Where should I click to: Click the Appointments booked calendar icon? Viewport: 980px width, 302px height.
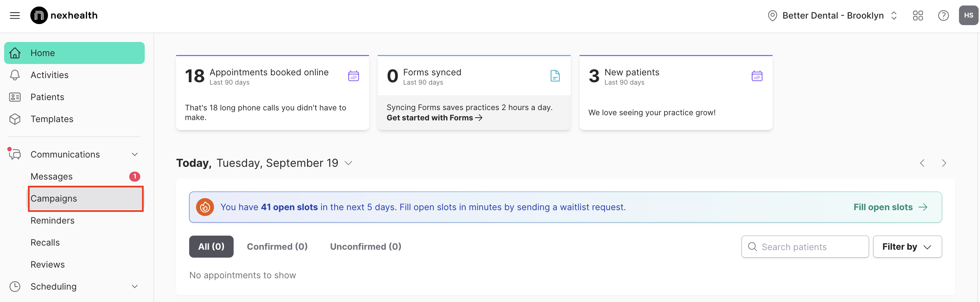click(x=354, y=76)
